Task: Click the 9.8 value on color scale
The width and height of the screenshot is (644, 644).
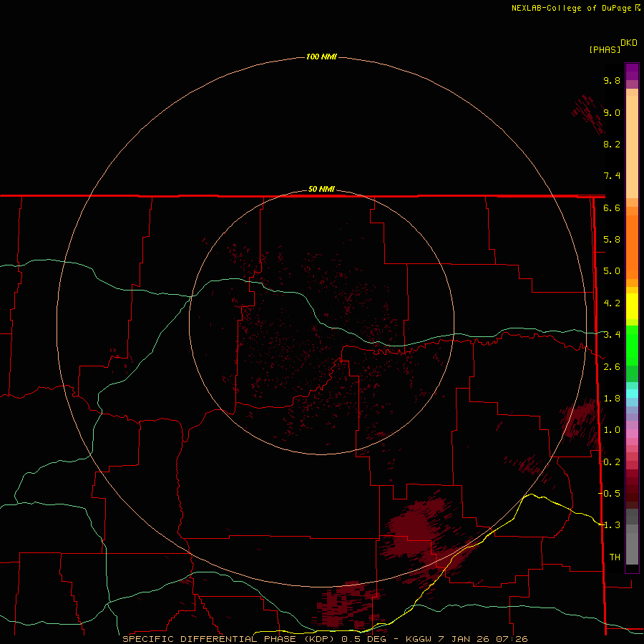Action: pyautogui.click(x=612, y=80)
